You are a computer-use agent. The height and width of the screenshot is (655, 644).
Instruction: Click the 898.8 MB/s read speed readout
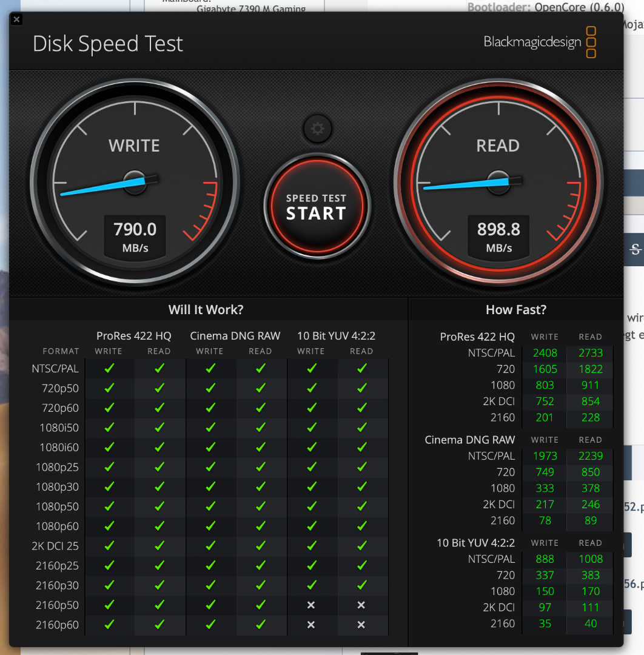498,237
